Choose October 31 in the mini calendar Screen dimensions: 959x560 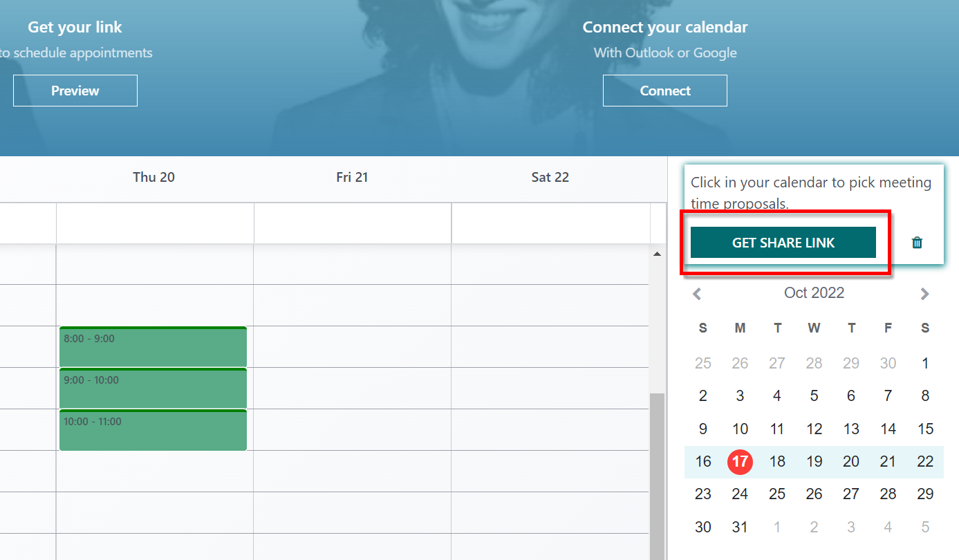pos(740,527)
